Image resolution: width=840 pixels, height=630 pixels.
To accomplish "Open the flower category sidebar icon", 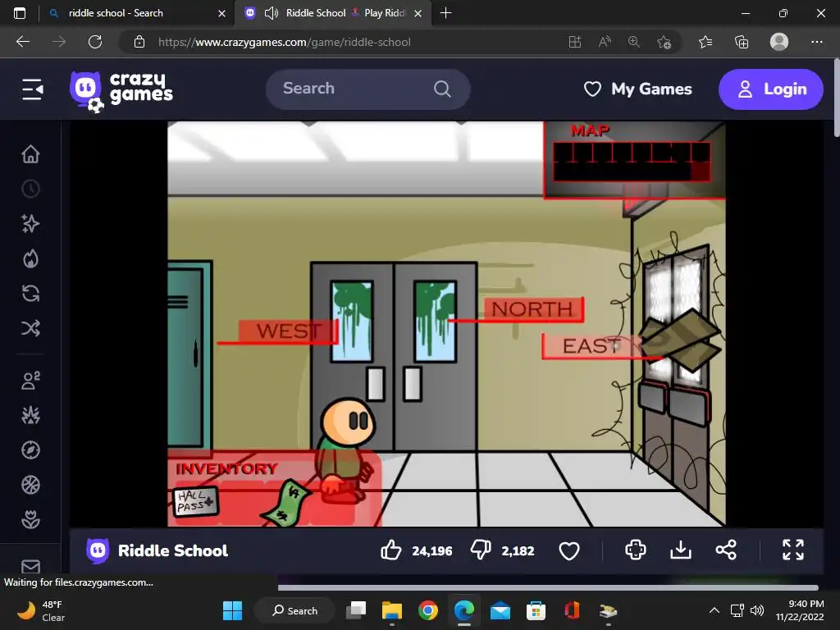I will 30,519.
